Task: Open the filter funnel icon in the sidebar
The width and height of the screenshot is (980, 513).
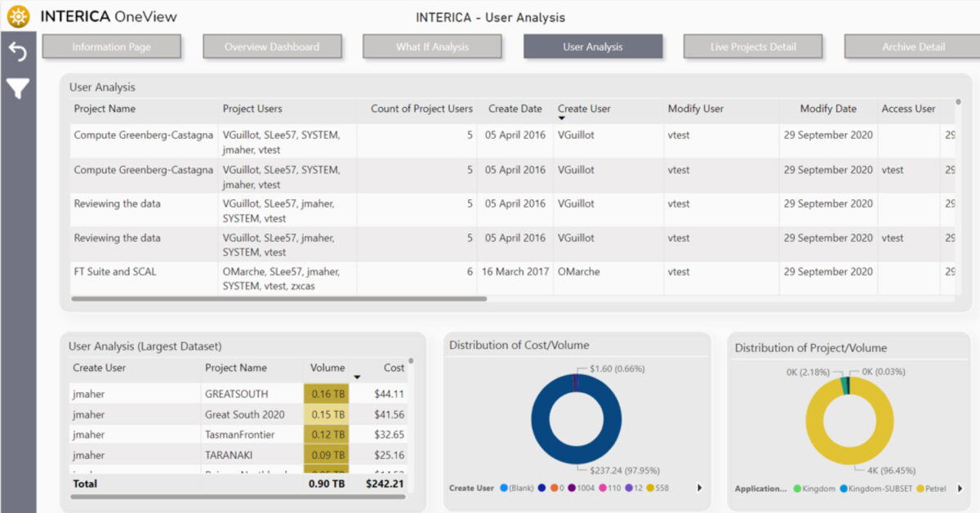Action: coord(17,87)
